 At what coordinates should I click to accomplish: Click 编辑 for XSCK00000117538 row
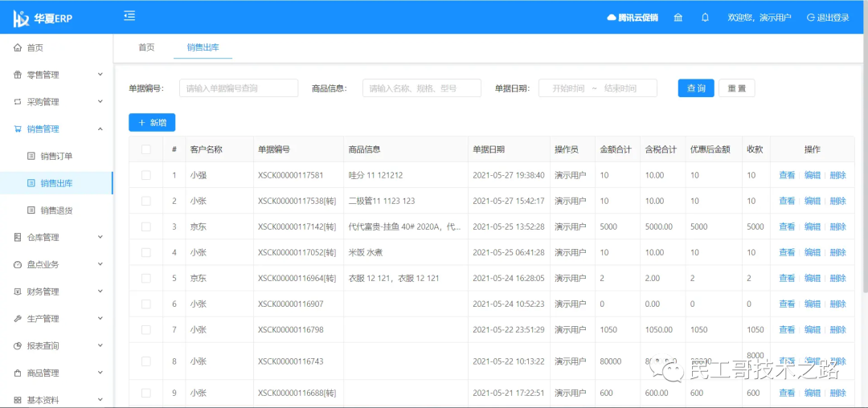812,202
